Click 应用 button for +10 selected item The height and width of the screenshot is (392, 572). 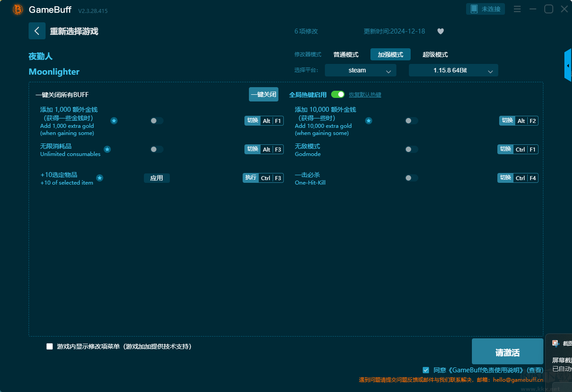click(x=157, y=178)
